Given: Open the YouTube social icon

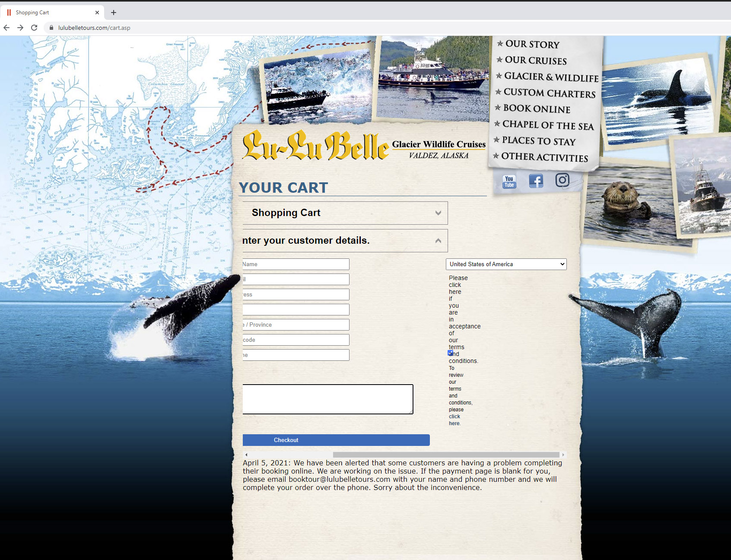Looking at the screenshot, I should (x=509, y=181).
